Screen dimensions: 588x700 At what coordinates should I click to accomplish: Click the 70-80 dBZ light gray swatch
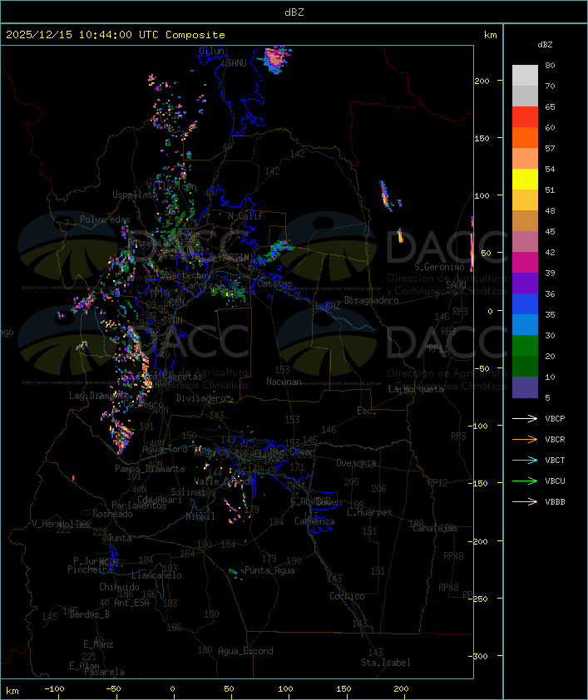tap(525, 76)
